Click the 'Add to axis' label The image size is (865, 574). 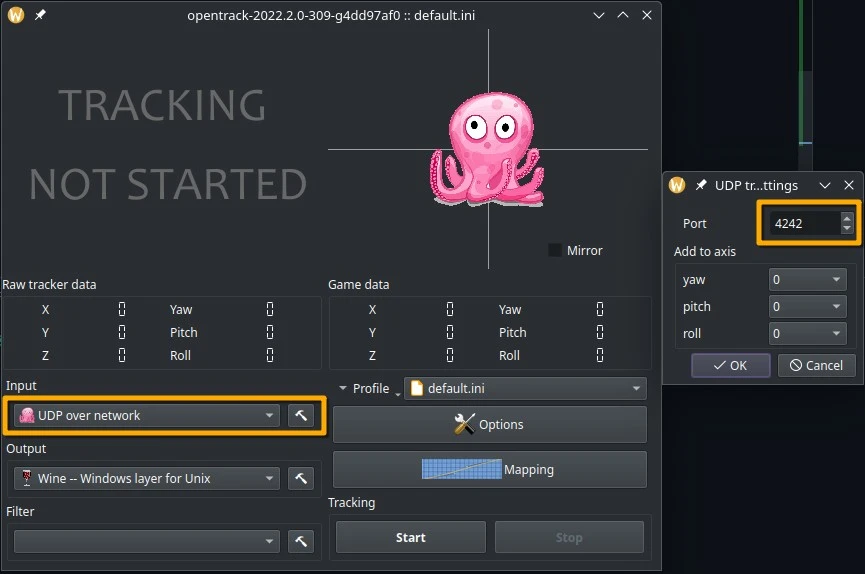click(x=705, y=252)
